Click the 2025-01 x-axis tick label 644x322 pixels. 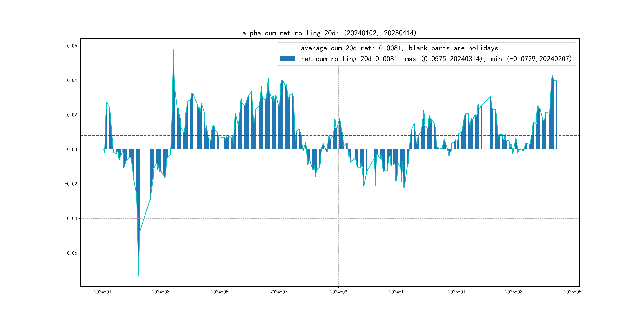457,292
